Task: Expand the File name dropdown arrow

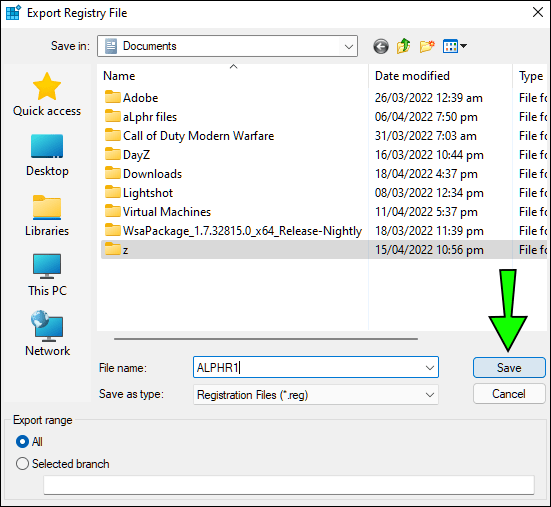Action: (430, 368)
